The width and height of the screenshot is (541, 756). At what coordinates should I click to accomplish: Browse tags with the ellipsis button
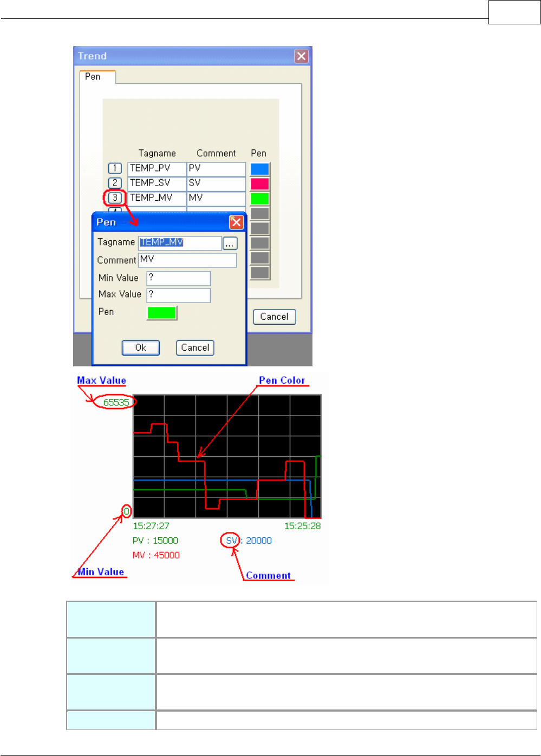tap(230, 244)
